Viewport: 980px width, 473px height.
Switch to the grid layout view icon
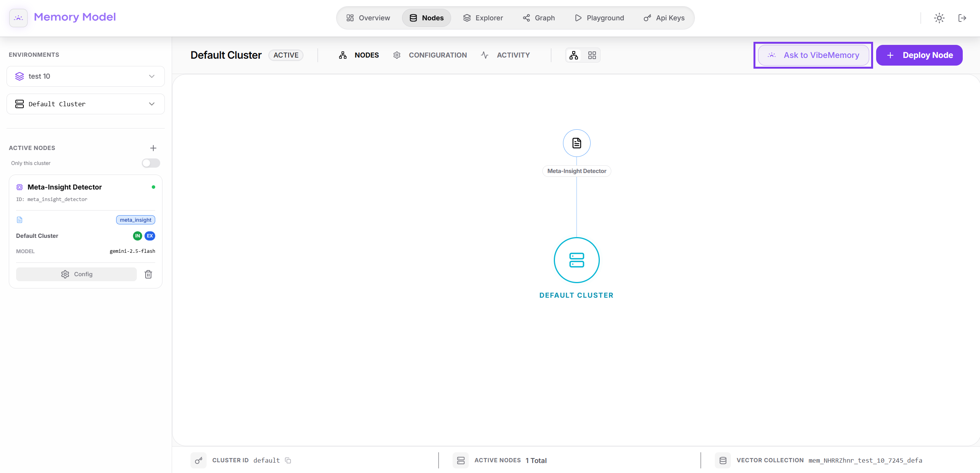click(x=592, y=55)
